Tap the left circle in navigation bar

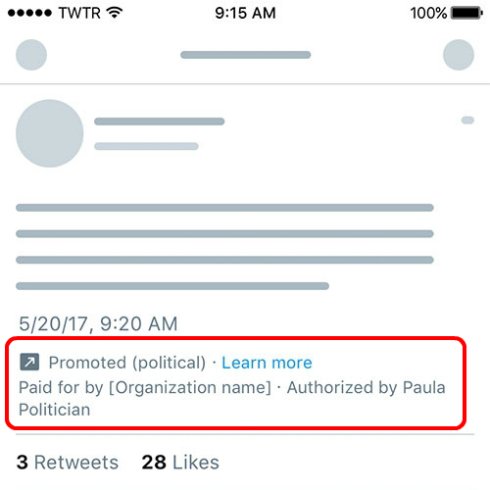pos(31,55)
